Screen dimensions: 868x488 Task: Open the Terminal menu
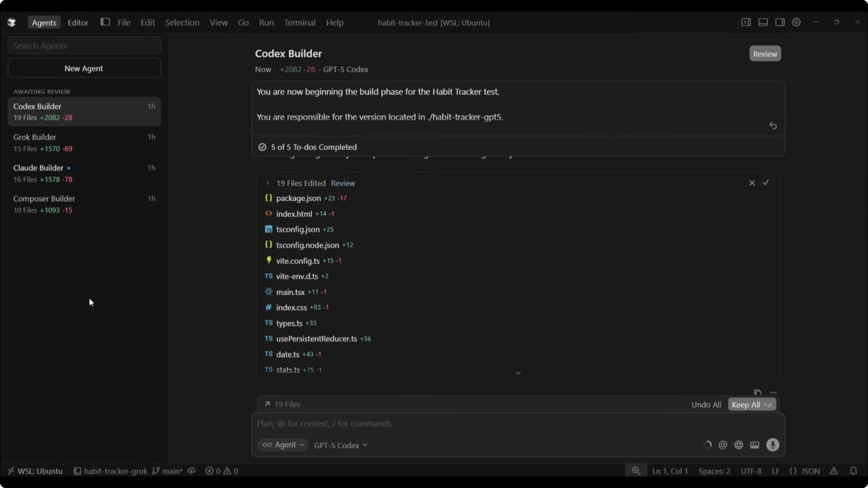[300, 23]
